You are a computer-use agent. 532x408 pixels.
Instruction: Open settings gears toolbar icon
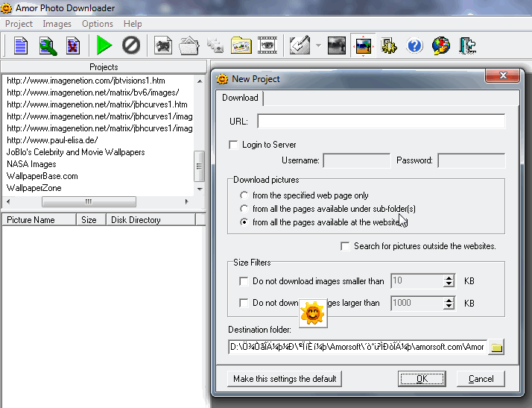(389, 45)
